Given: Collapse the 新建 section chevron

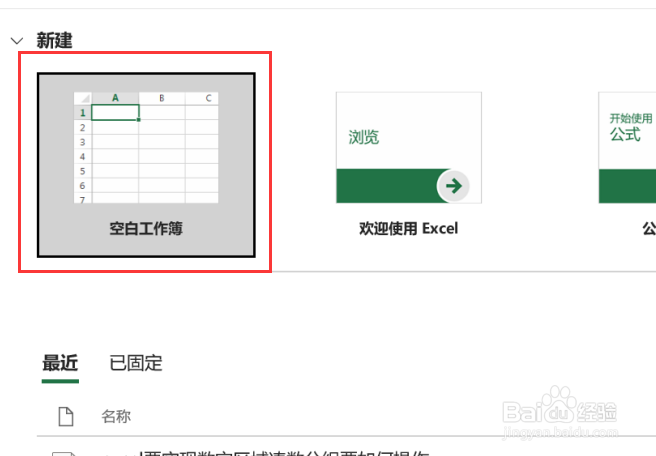Looking at the screenshot, I should [17, 41].
